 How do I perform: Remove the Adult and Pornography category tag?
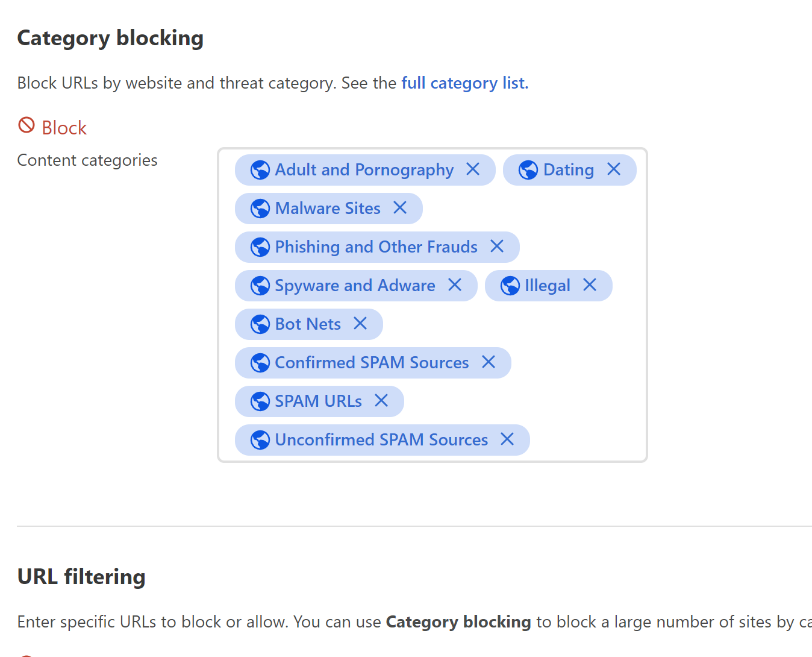tap(473, 169)
